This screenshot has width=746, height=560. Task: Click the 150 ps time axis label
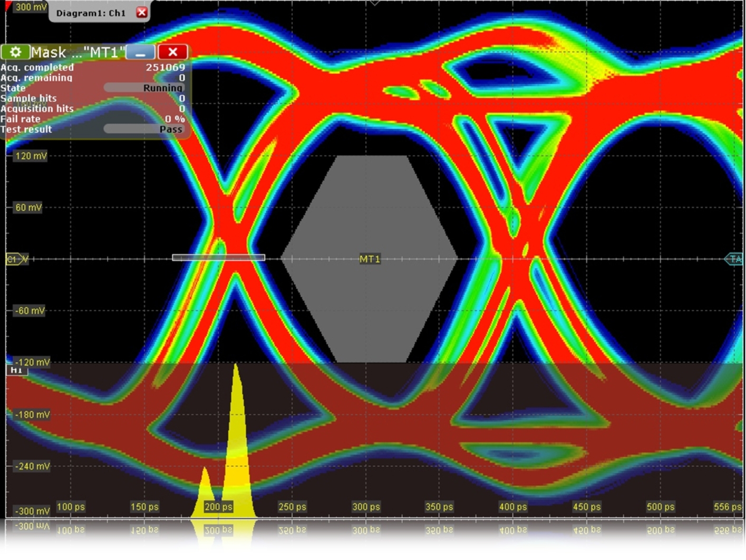(x=144, y=507)
